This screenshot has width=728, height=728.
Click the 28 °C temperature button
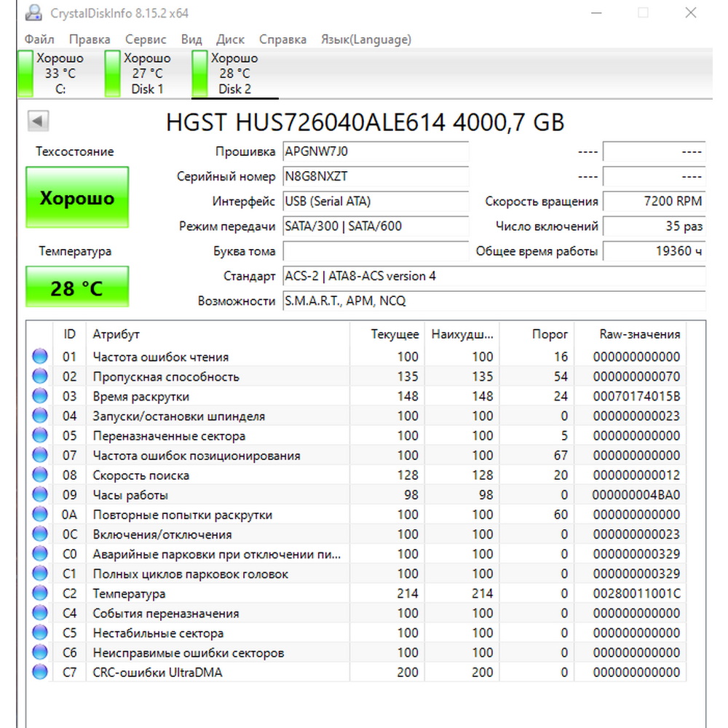[77, 287]
